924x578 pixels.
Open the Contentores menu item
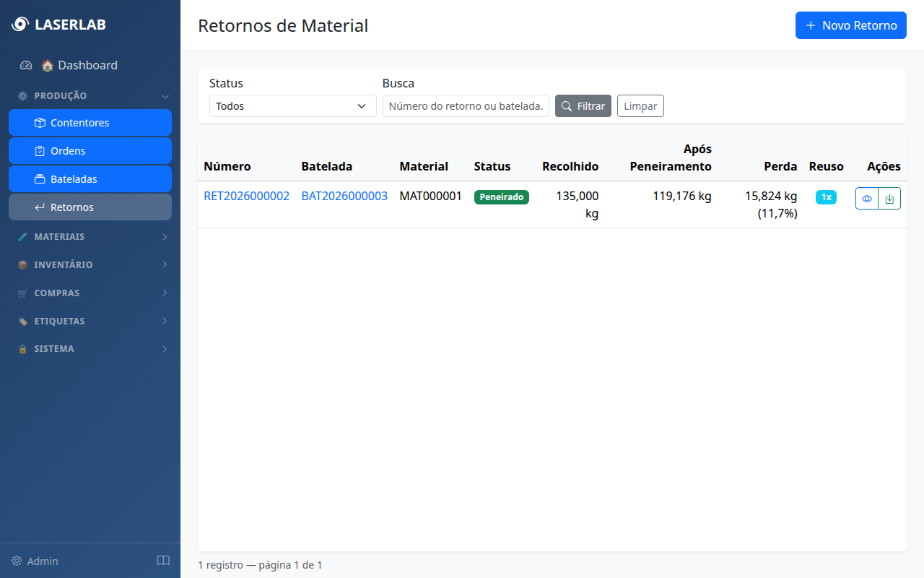tap(90, 123)
